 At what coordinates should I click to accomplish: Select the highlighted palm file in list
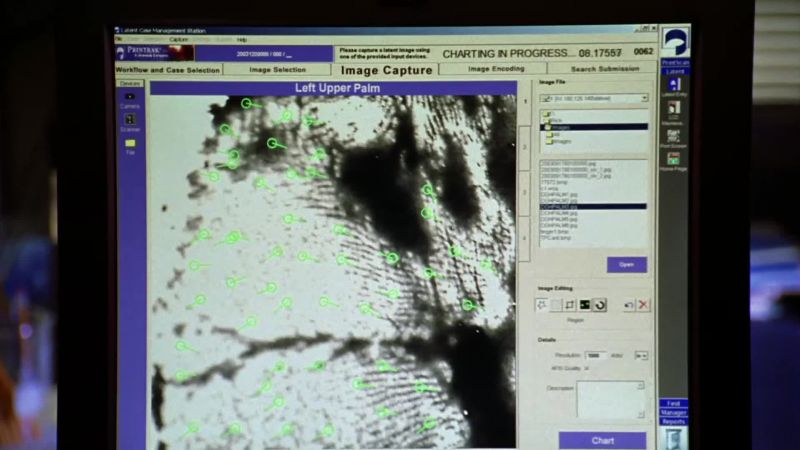[x=593, y=207]
